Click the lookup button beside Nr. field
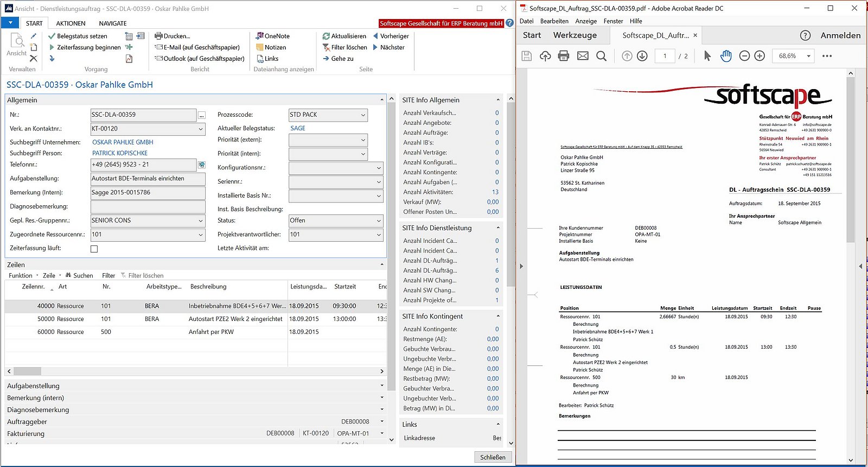The image size is (868, 467). [x=202, y=115]
